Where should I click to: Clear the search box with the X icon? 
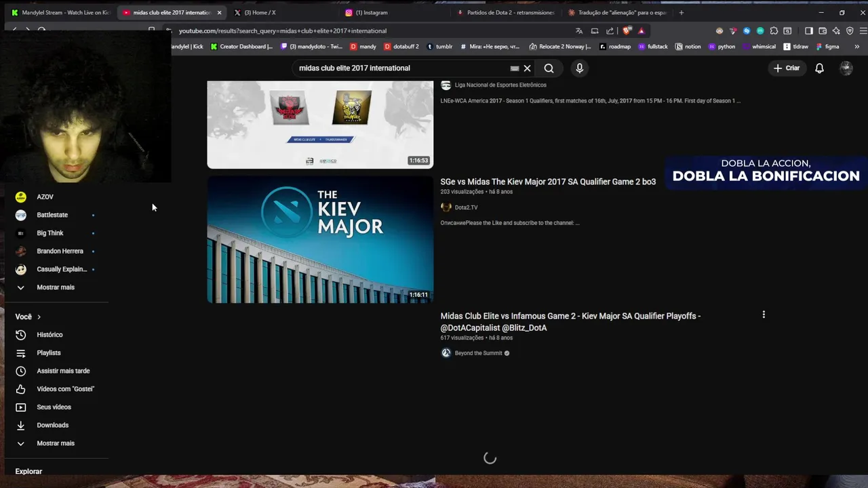527,68
